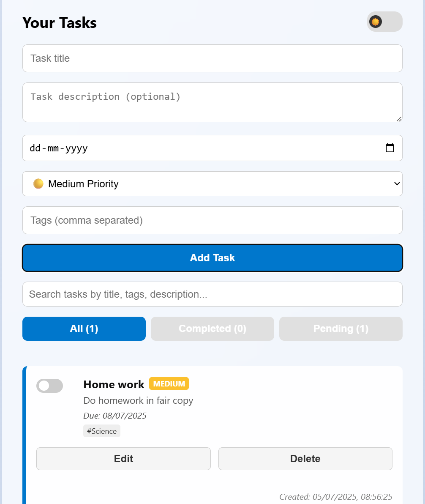This screenshot has height=504, width=425.
Task: Toggle the dark mode sun switch
Action: coord(384,22)
